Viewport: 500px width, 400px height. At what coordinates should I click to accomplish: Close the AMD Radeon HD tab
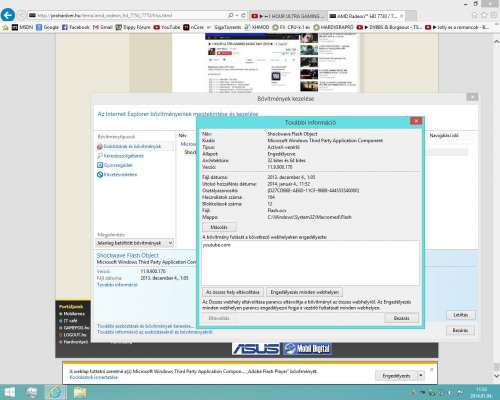tap(402, 16)
